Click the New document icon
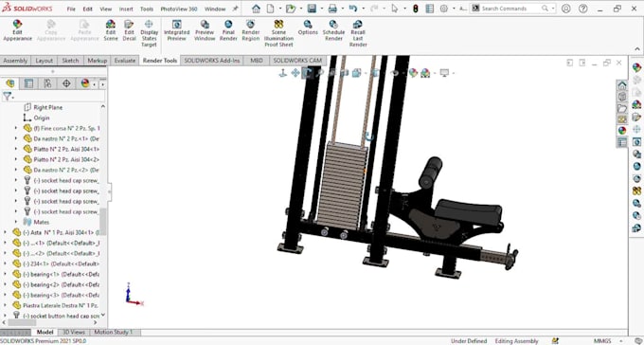The height and width of the screenshot is (345, 644). pyautogui.click(x=269, y=9)
